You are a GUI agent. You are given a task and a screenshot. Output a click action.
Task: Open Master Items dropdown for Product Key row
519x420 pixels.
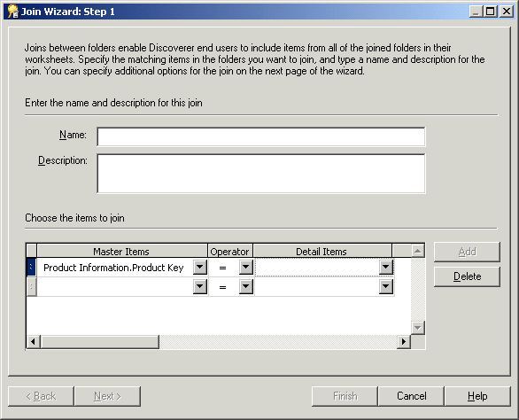pos(200,267)
